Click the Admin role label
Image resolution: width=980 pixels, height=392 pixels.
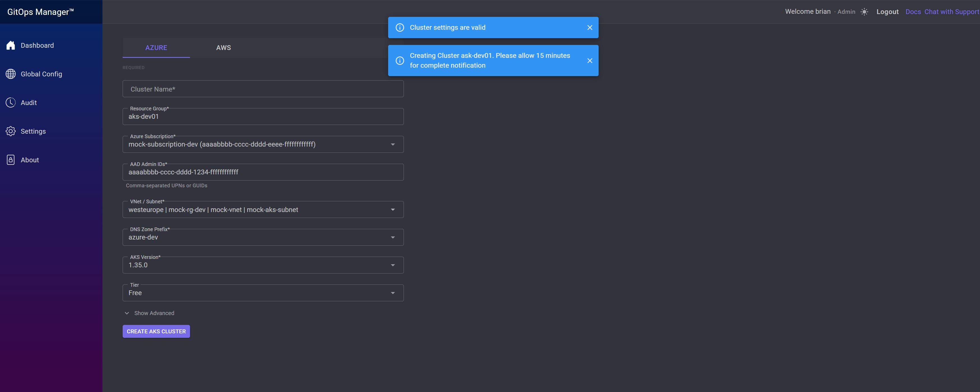coord(846,12)
